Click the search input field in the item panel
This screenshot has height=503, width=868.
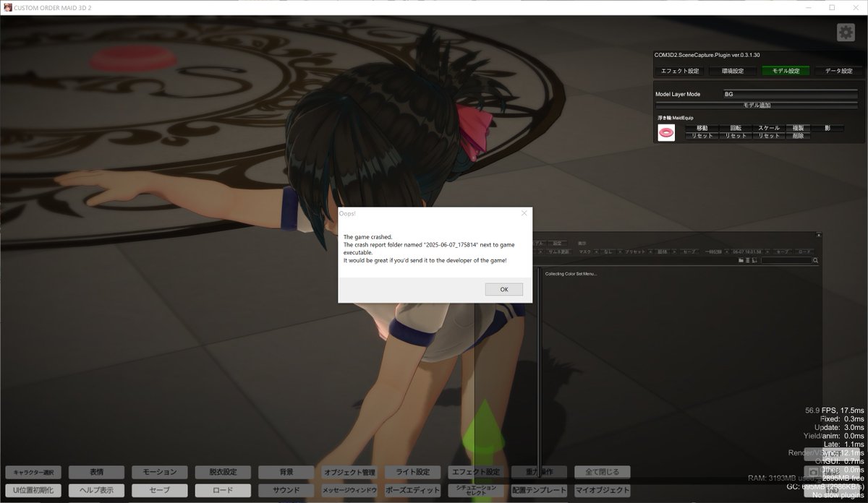pos(785,260)
